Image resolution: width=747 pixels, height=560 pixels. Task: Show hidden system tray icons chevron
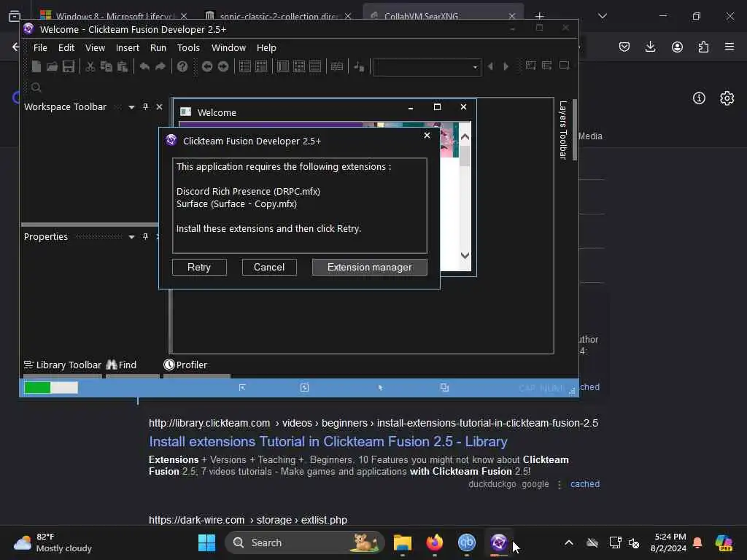[x=569, y=542]
